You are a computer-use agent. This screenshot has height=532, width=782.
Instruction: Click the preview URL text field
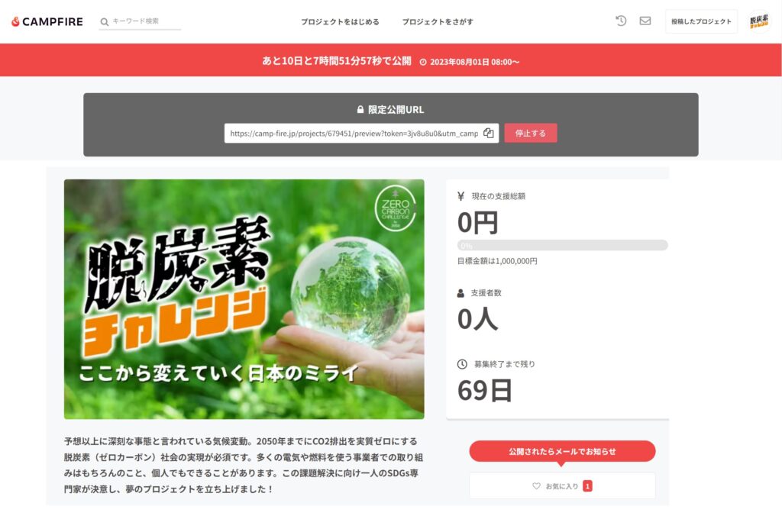point(361,133)
